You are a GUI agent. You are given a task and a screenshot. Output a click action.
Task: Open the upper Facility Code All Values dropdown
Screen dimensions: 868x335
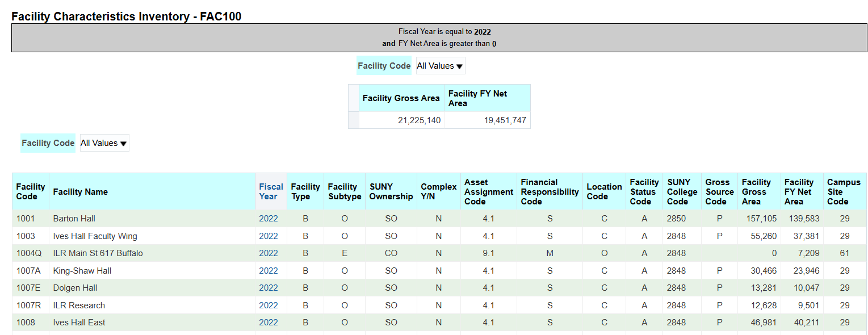(440, 65)
